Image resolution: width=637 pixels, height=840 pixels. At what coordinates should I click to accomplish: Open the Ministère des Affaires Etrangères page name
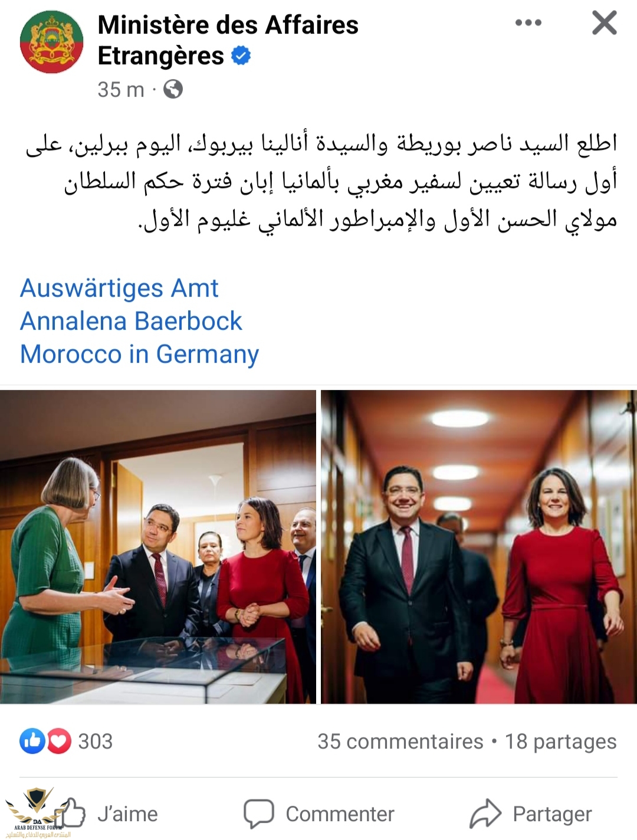(x=228, y=40)
